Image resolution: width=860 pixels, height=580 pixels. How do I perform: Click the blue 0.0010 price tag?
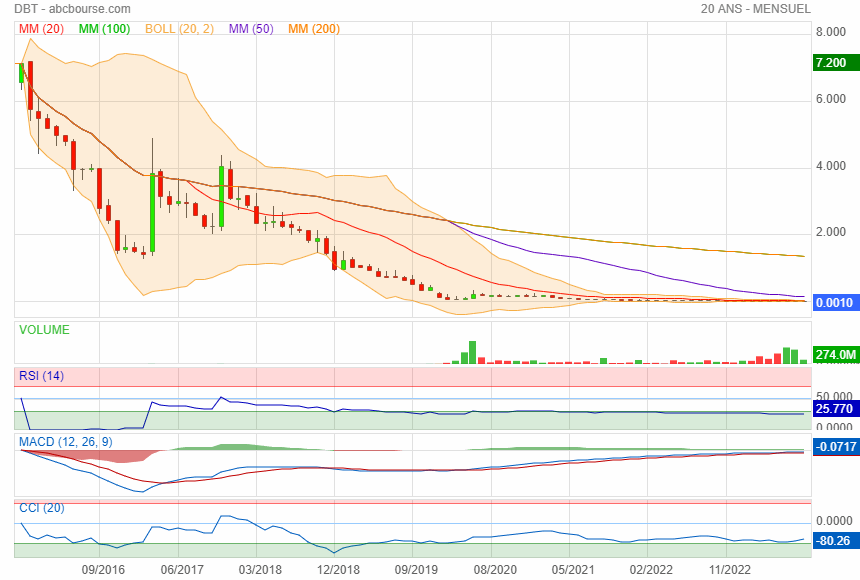(x=835, y=302)
